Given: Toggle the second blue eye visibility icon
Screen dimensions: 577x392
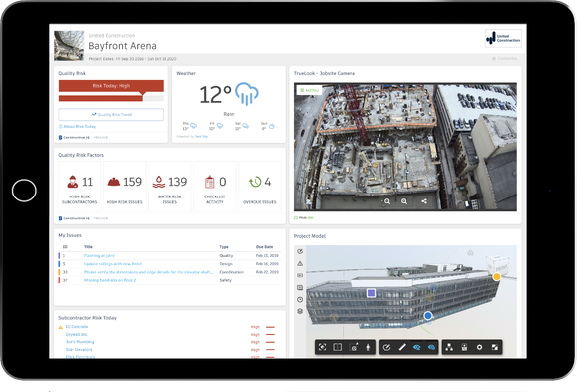Looking at the screenshot, I should 431,347.
